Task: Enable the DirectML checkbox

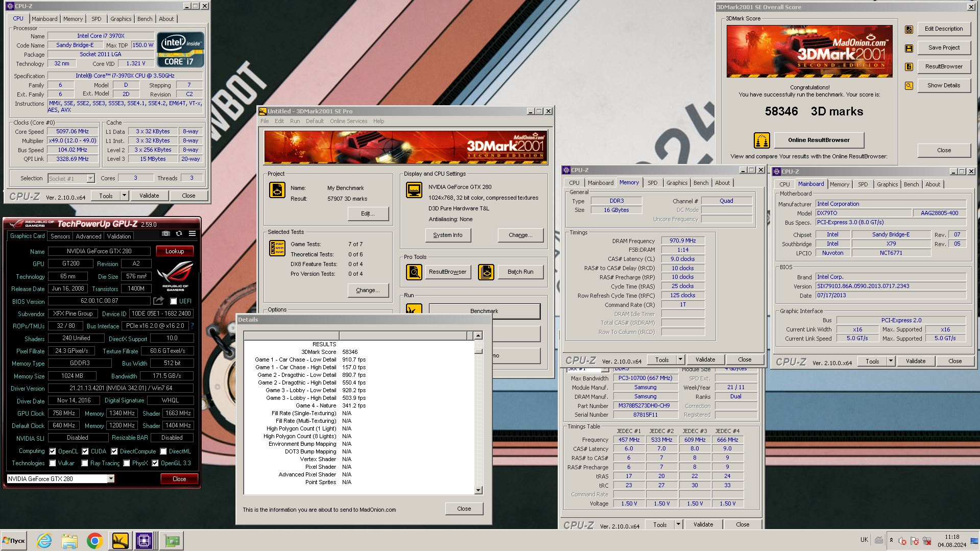Action: coord(163,451)
